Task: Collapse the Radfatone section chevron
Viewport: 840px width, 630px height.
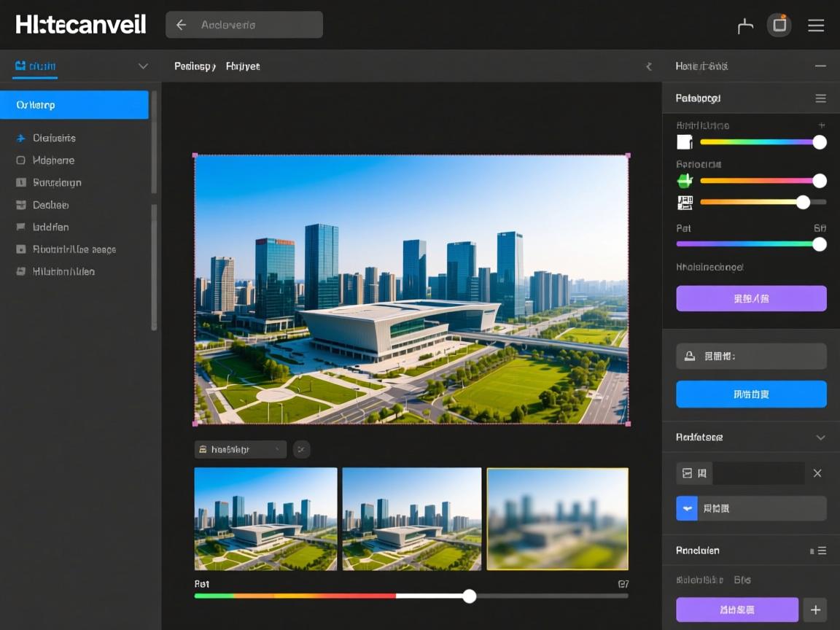Action: (x=820, y=437)
